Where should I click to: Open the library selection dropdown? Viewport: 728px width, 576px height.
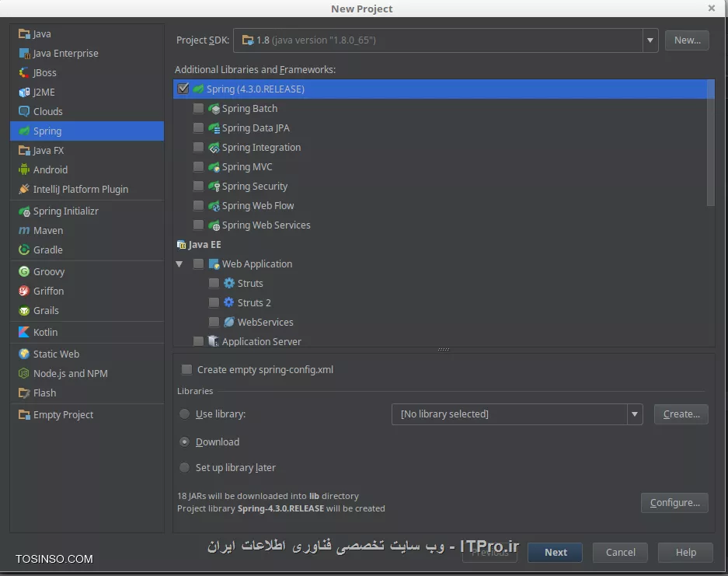(x=635, y=414)
